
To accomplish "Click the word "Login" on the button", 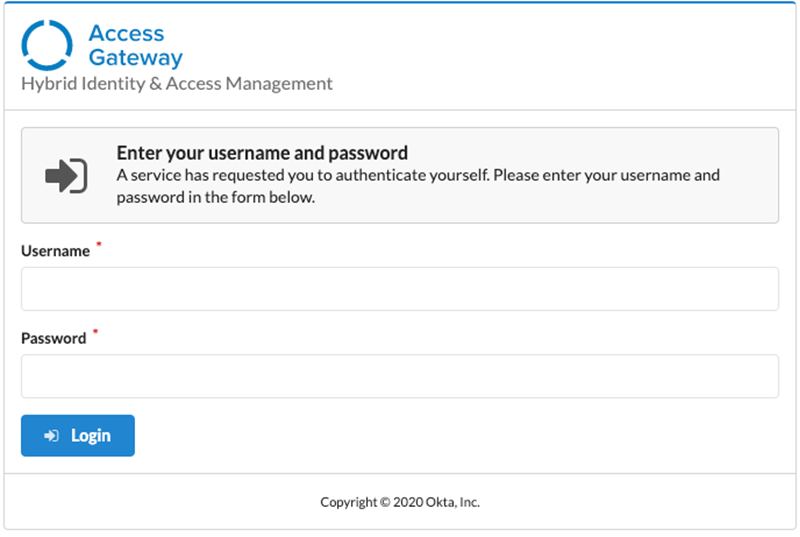I will point(91,436).
